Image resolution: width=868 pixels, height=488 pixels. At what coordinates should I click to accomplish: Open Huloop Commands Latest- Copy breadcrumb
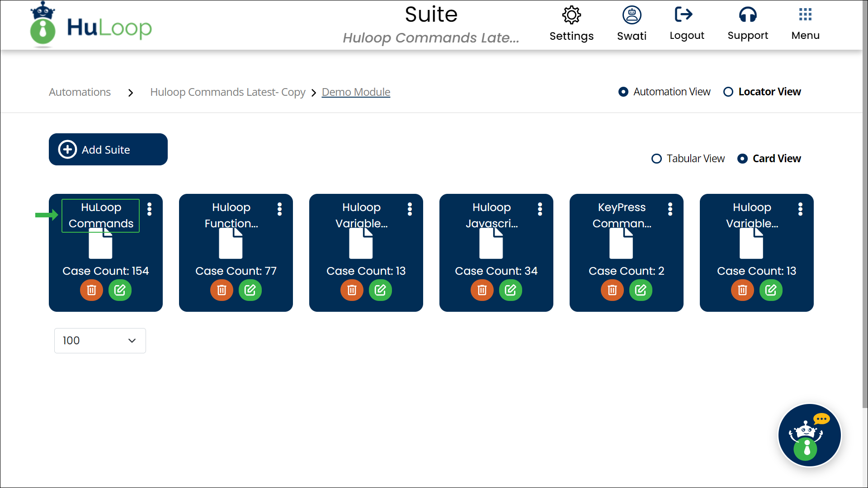tap(228, 92)
